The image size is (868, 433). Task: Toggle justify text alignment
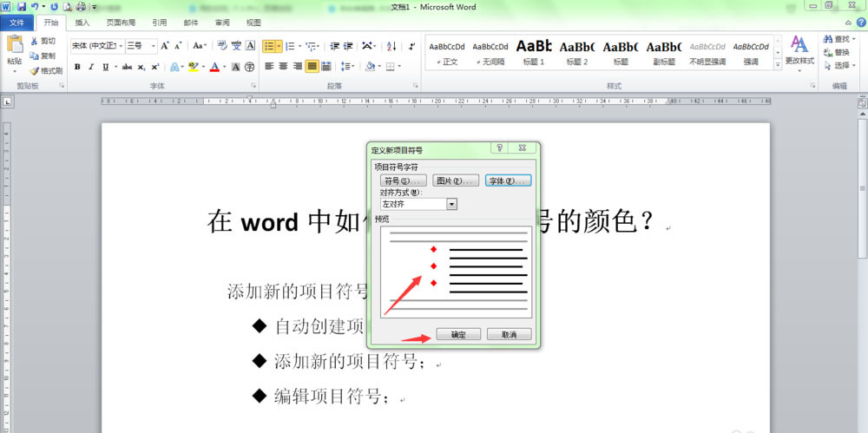coord(312,67)
